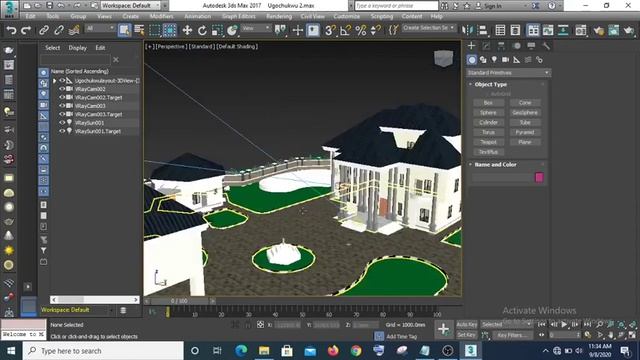Click the scene explorer horizontal scrollbar
The image size is (640, 360).
94,300
